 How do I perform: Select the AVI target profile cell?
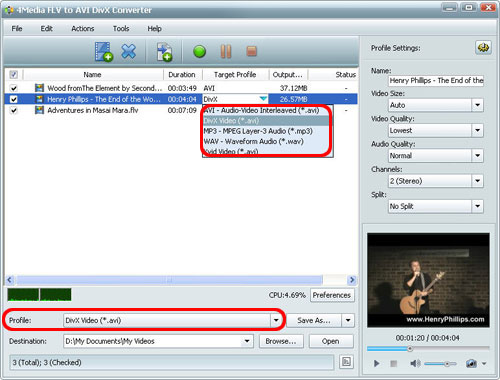click(x=235, y=88)
